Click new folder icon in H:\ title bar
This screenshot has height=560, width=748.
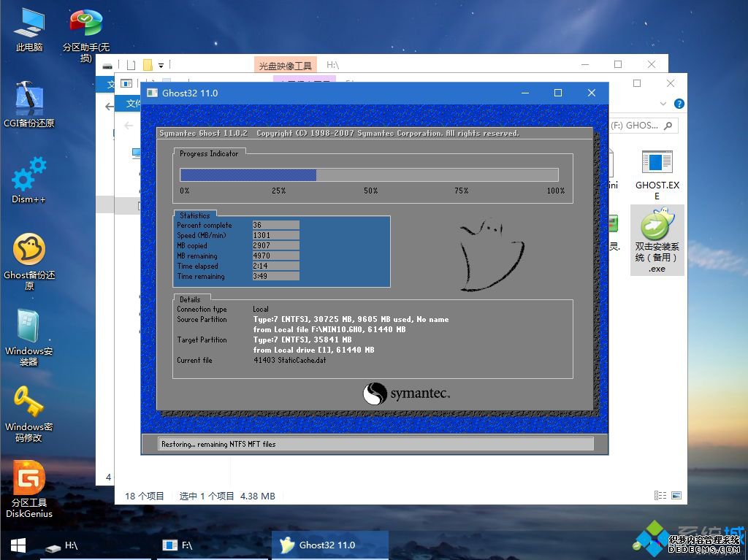(x=131, y=65)
